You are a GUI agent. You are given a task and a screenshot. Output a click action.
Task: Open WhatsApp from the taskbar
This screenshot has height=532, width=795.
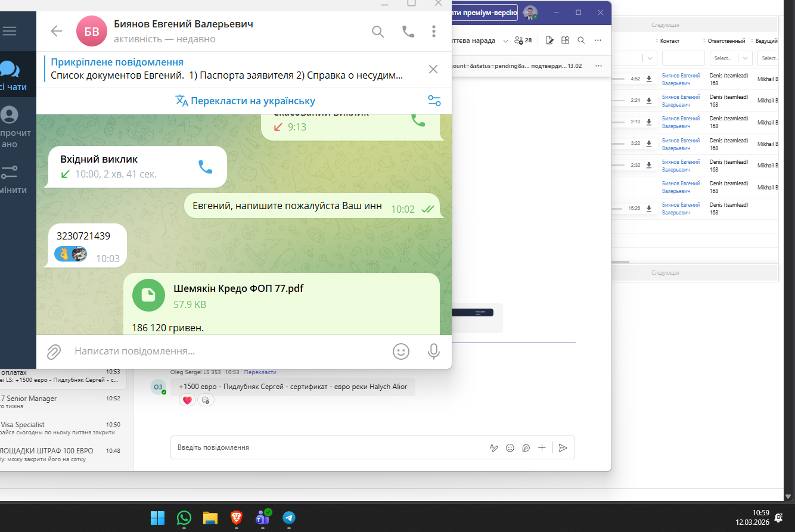pos(184,518)
